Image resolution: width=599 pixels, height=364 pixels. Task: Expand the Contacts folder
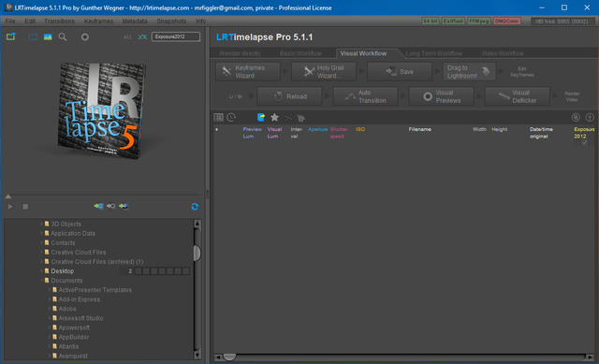[x=41, y=243]
